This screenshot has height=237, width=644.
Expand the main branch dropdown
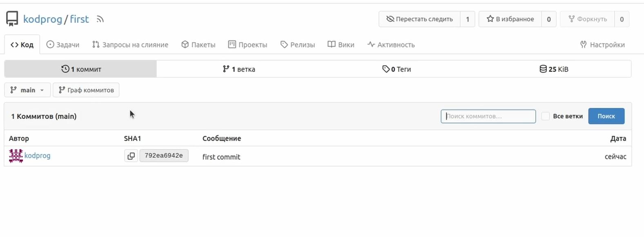27,90
